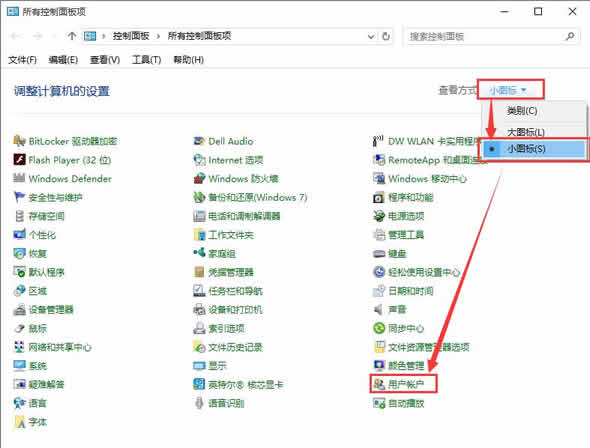This screenshot has height=448, width=590.
Task: Open the 恢复 icon
Action: (x=19, y=253)
